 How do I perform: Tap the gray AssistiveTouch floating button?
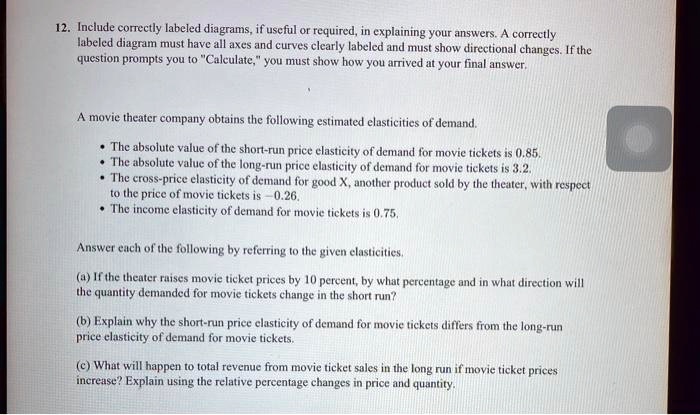point(639,138)
